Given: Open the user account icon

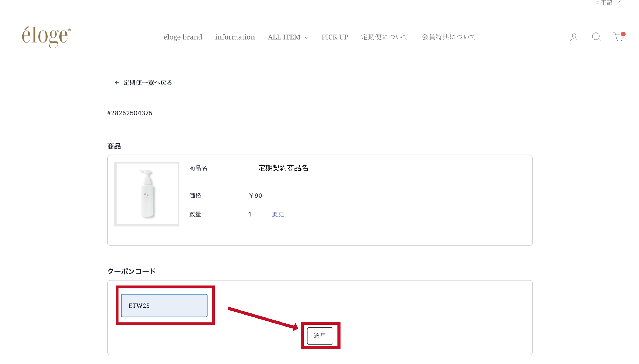Looking at the screenshot, I should coord(574,37).
